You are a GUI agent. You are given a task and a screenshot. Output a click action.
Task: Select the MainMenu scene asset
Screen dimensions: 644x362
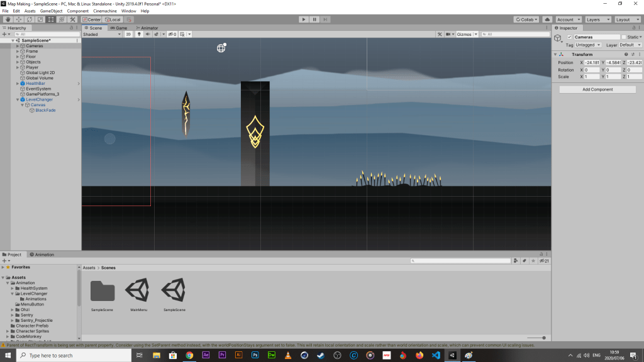coord(138,292)
